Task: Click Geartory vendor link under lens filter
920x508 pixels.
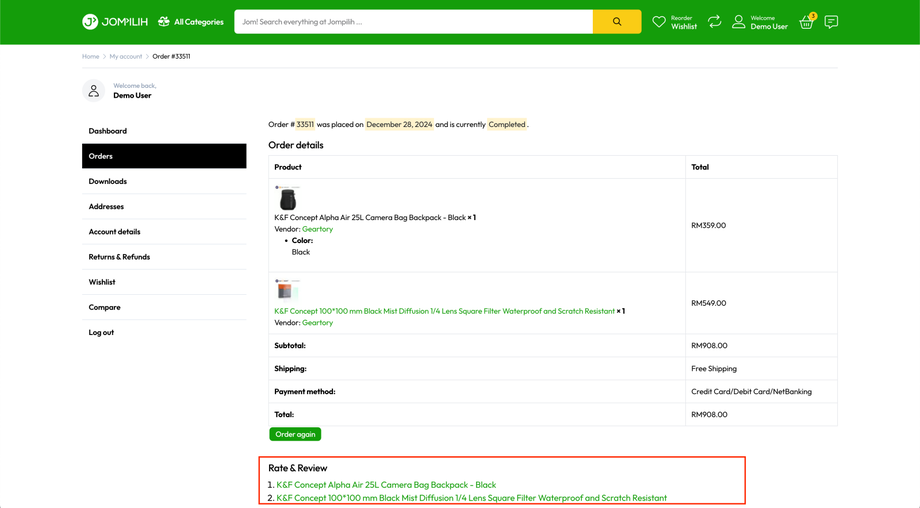Action: (x=317, y=323)
